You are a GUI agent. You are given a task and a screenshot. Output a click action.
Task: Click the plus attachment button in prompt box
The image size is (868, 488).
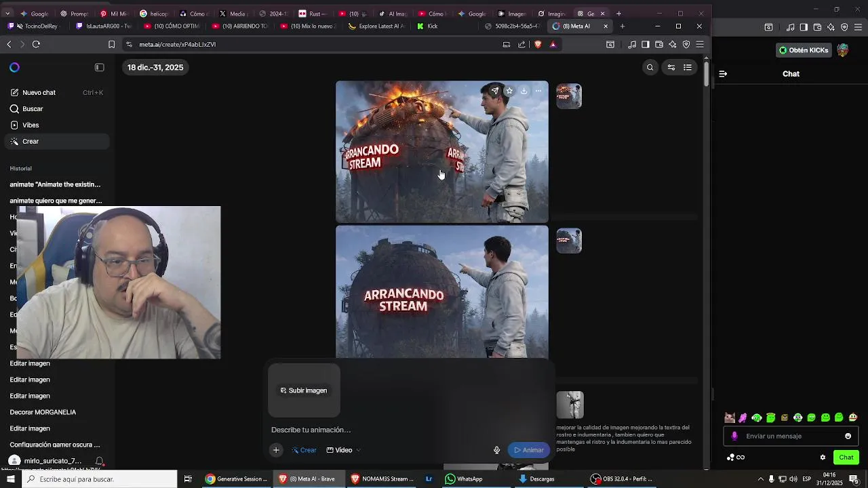click(276, 450)
